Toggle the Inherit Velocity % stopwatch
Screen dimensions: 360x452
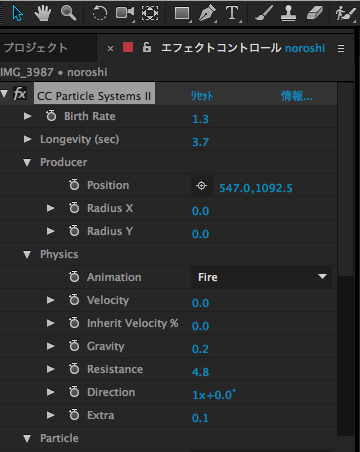[x=74, y=323]
